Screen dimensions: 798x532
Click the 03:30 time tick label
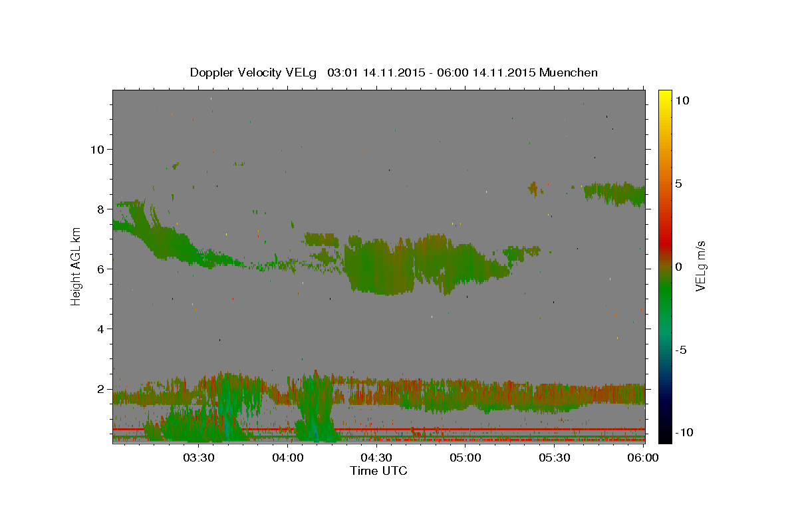(x=199, y=458)
